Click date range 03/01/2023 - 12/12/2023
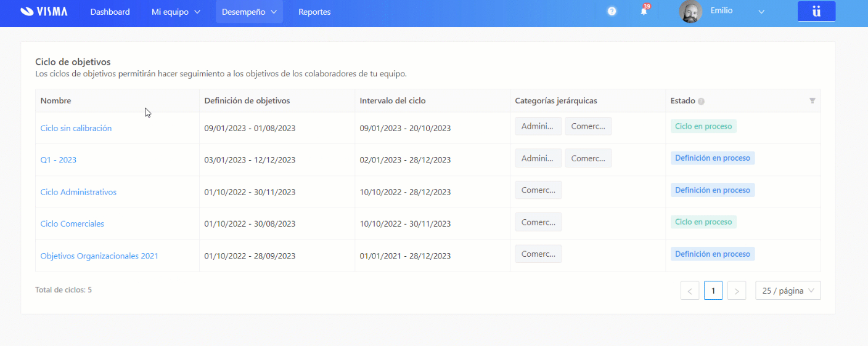The width and height of the screenshot is (868, 346). click(250, 160)
